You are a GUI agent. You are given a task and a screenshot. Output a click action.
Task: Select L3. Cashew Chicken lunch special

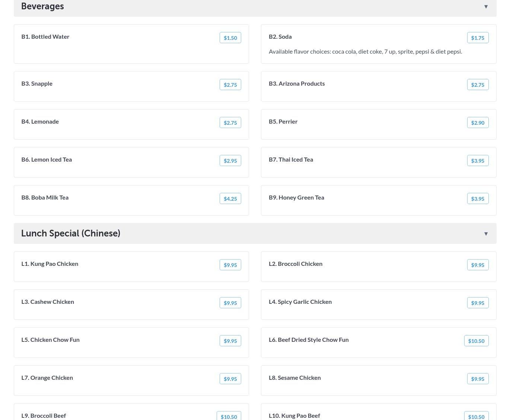[48, 302]
